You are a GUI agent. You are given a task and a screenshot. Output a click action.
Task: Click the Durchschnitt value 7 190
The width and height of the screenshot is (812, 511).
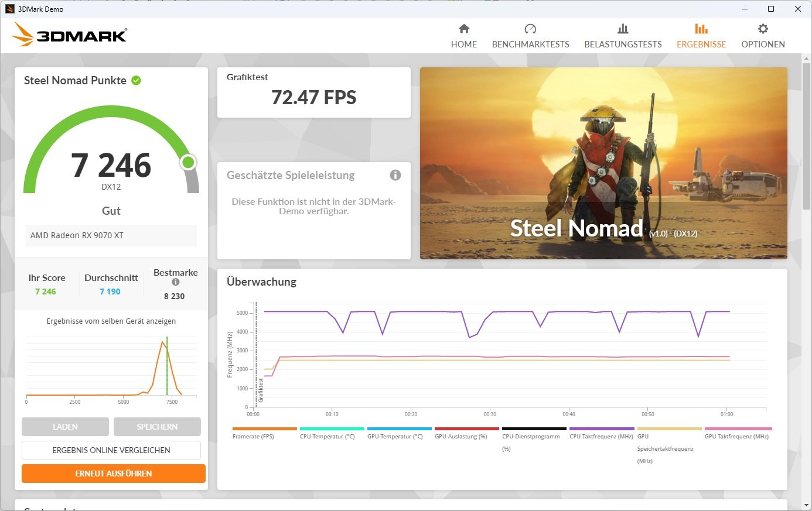point(110,291)
